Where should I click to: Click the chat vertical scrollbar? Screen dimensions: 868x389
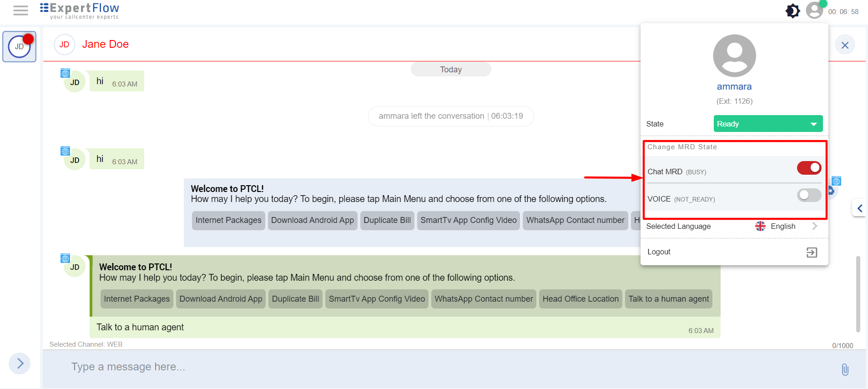[858, 293]
